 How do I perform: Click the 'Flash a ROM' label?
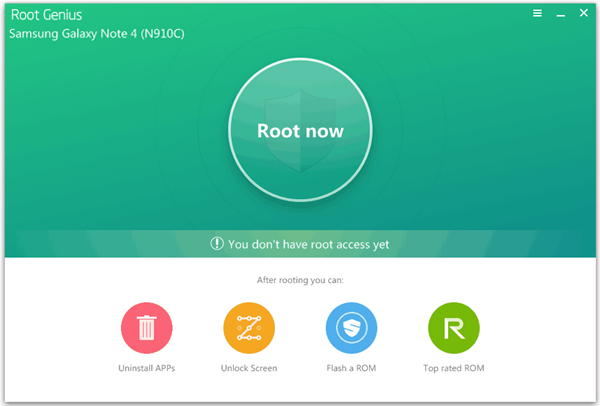pos(351,368)
